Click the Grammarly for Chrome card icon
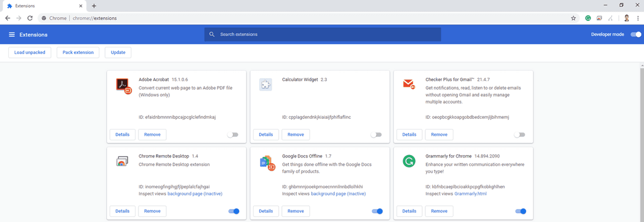644x222 pixels. 409,161
